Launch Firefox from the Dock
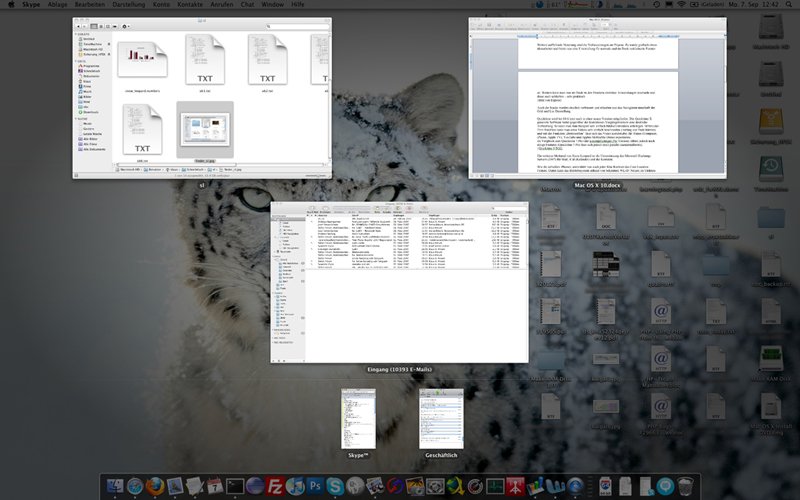This screenshot has width=800, height=500. (155, 486)
